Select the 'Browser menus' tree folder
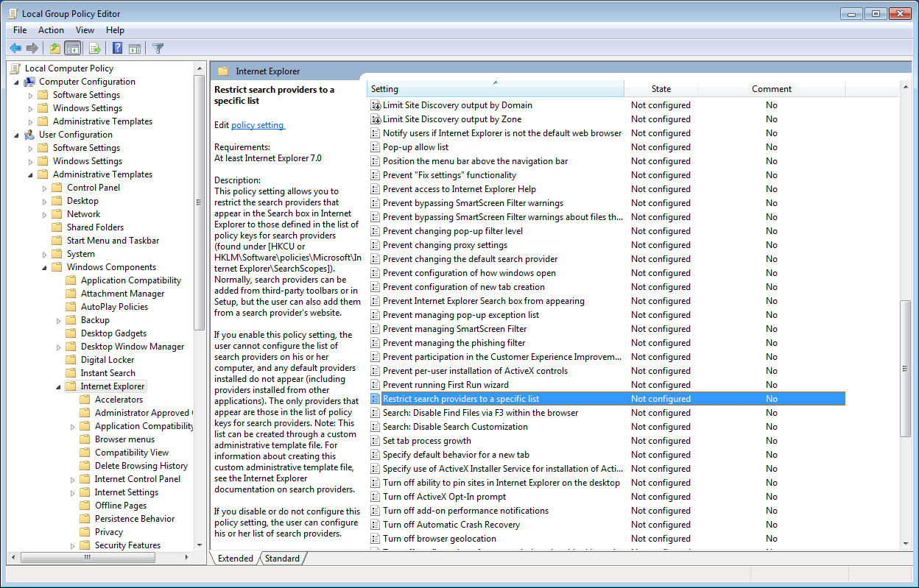Screen dimensions: 919x588 click(124, 439)
